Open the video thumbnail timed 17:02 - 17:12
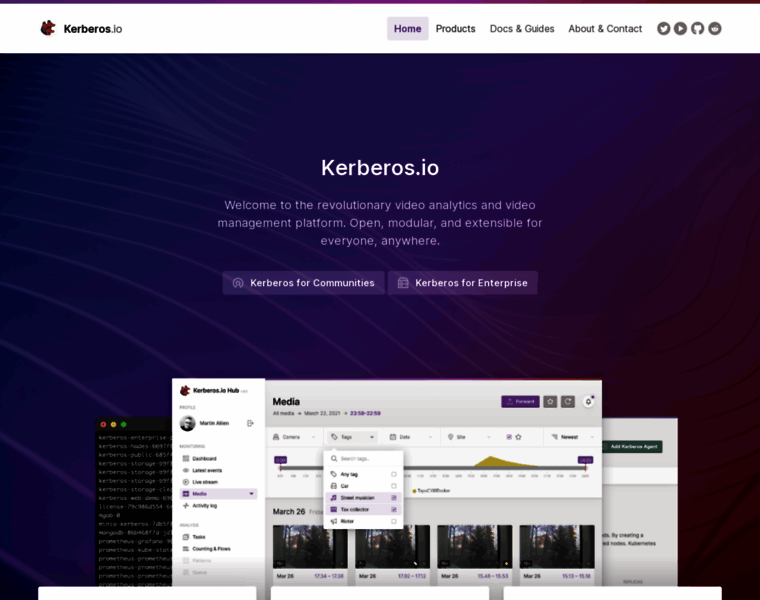This screenshot has height=600, width=760. point(393,546)
